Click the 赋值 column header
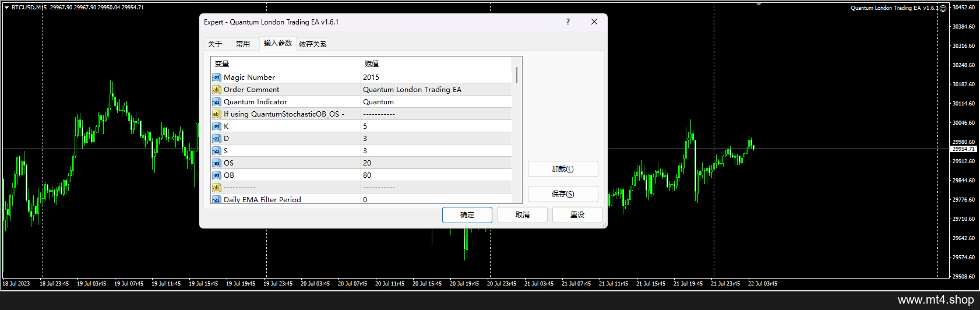The image size is (980, 310). click(x=436, y=64)
